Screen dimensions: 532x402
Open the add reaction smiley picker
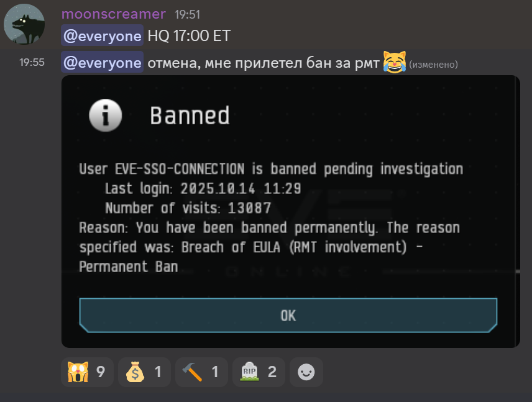tap(306, 372)
